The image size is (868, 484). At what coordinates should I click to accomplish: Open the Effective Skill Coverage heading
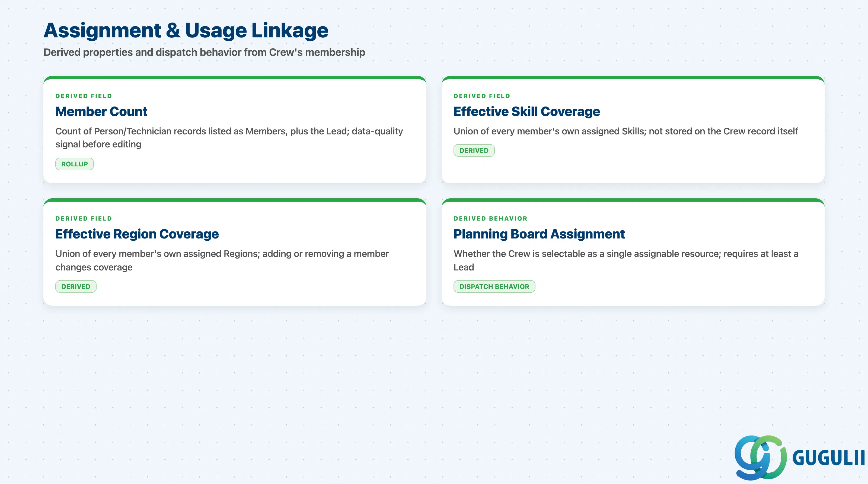(527, 111)
